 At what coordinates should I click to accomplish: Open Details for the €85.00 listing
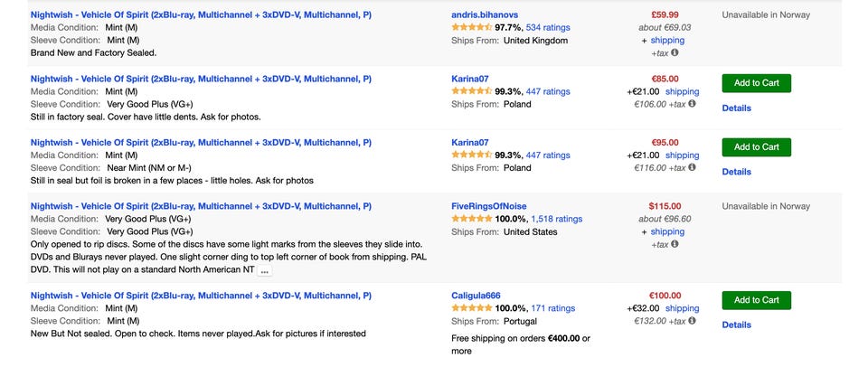point(736,108)
